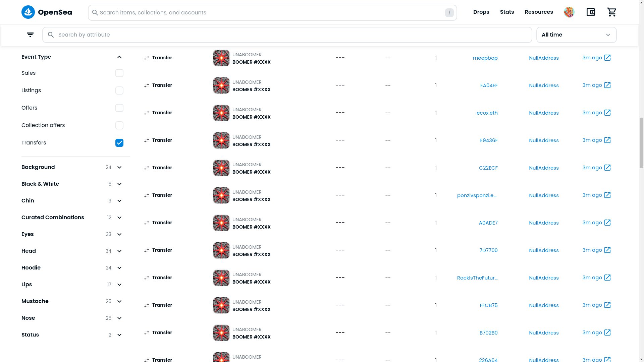Expand the Mustache attribute filter

pyautogui.click(x=119, y=301)
